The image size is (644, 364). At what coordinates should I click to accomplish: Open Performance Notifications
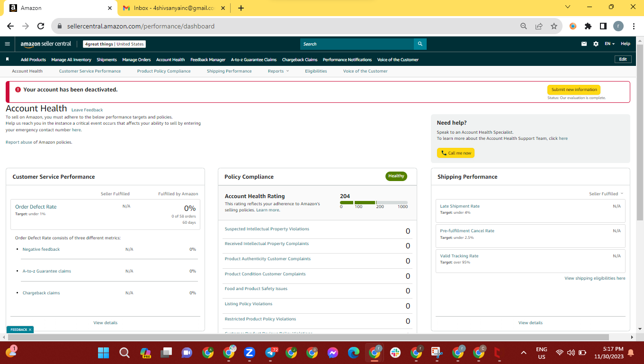pyautogui.click(x=347, y=60)
